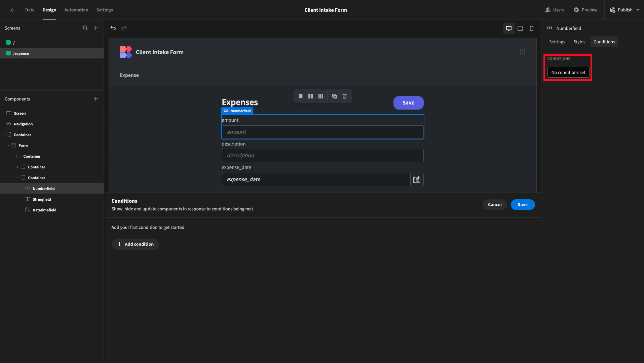
Task: Expand the collapsed Container tree node
Action: 18,167
